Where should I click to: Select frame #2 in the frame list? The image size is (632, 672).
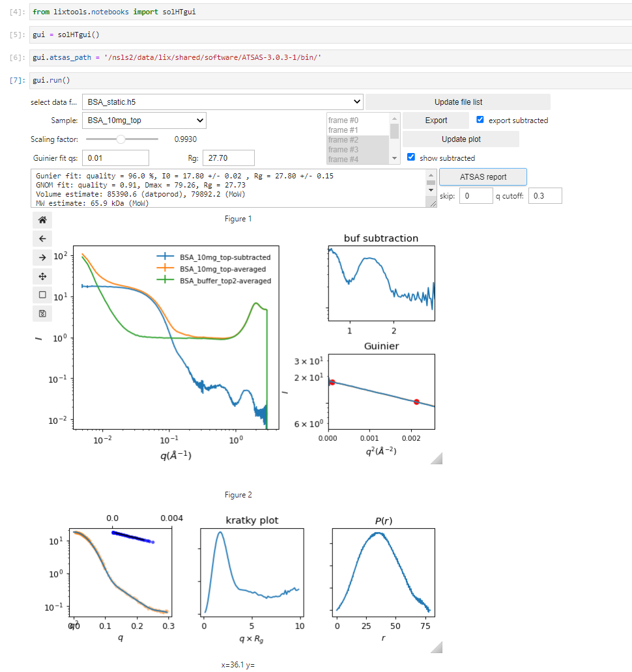pos(358,140)
